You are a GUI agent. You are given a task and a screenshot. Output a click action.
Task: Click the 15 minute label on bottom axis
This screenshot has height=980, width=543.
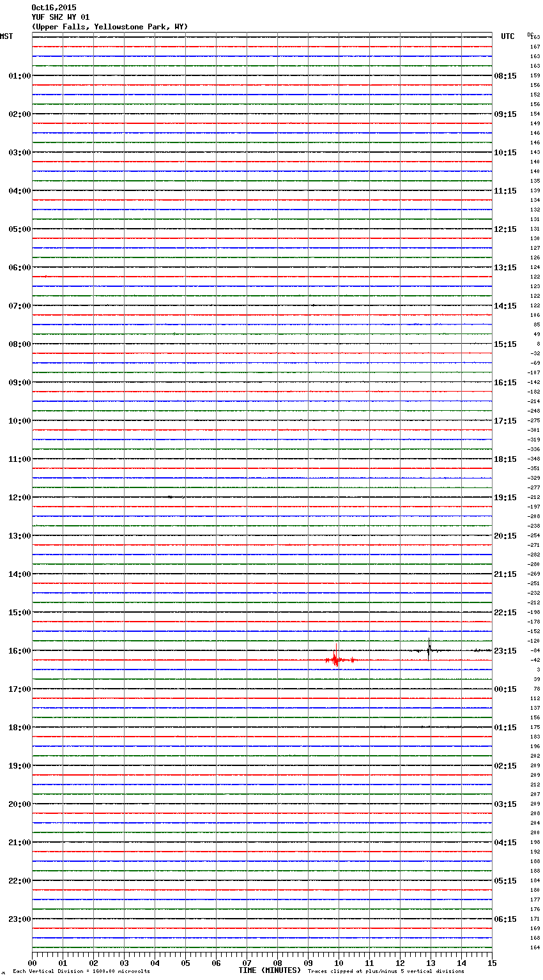point(492,963)
